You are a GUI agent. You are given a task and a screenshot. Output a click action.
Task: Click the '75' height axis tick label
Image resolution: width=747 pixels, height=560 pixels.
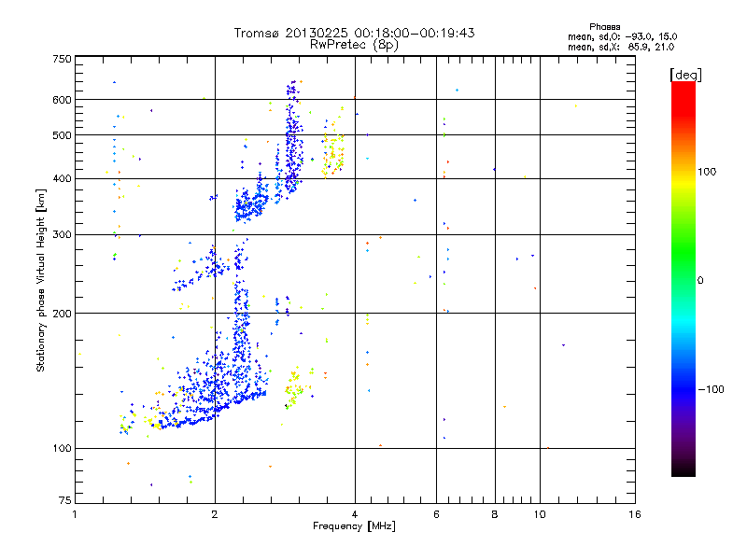tap(65, 500)
